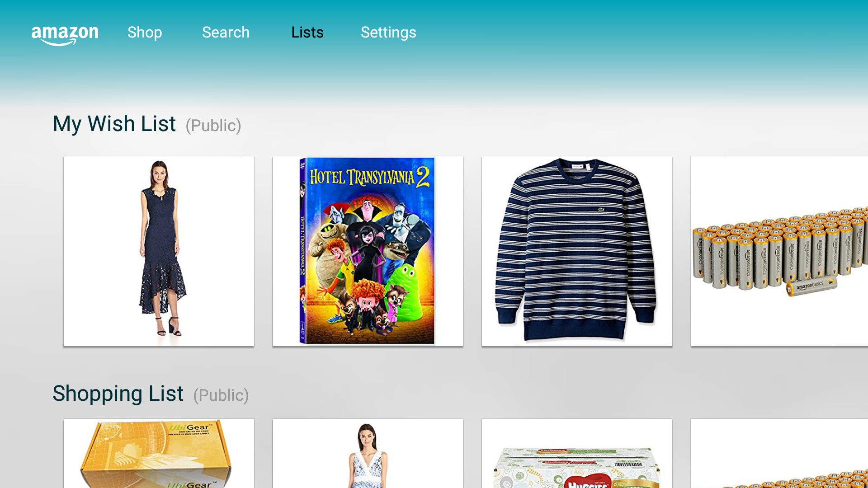Select the Huggies wipes box
Viewport: 868px width, 488px height.
pos(577,453)
